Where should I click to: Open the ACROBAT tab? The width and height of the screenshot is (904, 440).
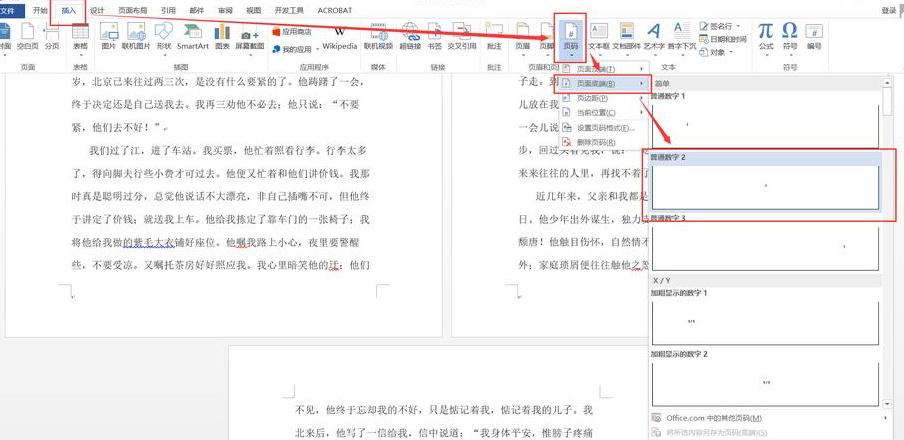point(334,10)
